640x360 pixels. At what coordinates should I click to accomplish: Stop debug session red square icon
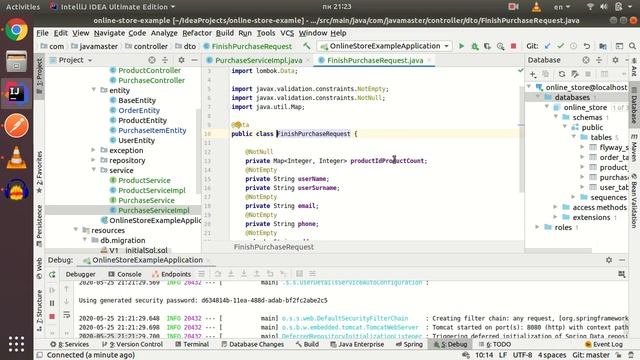pos(52,316)
